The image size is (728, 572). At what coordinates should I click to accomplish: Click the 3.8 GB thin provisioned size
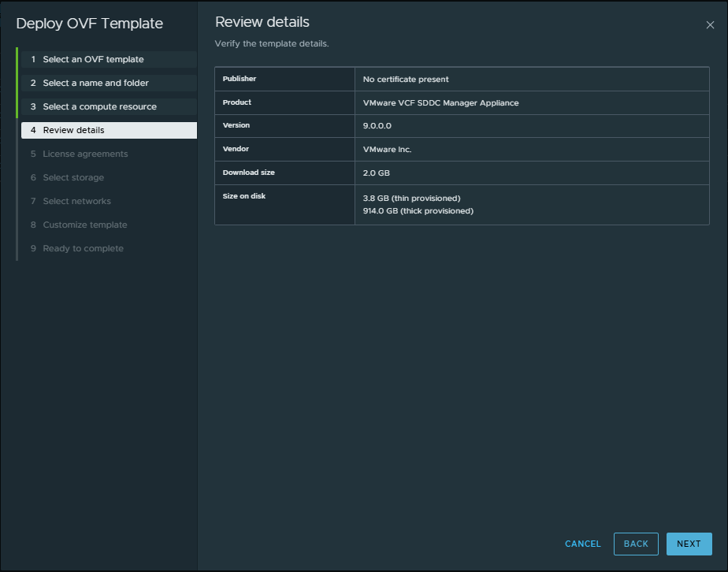pos(411,199)
